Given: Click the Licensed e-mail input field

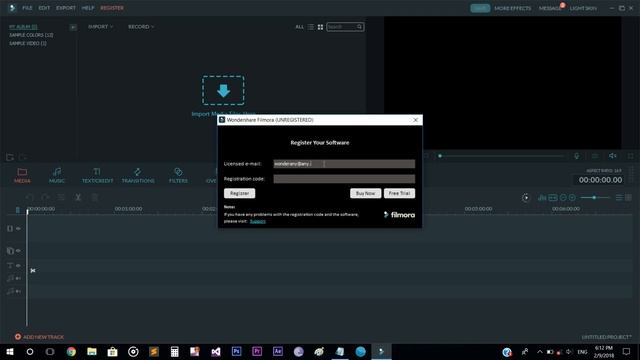Looking at the screenshot, I should pyautogui.click(x=344, y=164).
